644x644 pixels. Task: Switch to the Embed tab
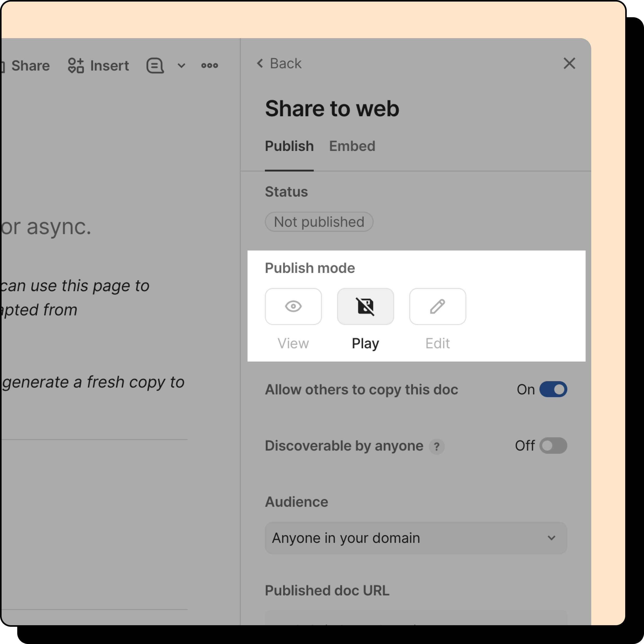352,146
